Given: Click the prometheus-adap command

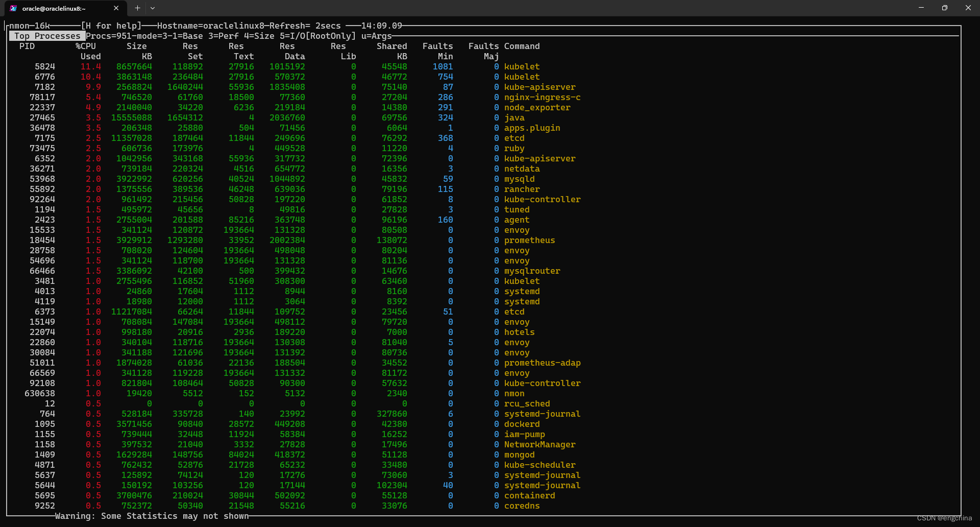Looking at the screenshot, I should click(542, 363).
